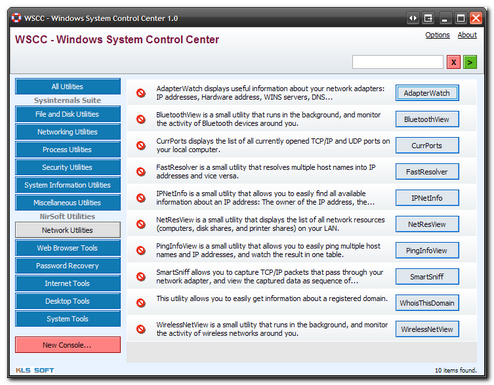Launch IPNetInfo utility
Screen dimensions: 494x385
pos(427,198)
